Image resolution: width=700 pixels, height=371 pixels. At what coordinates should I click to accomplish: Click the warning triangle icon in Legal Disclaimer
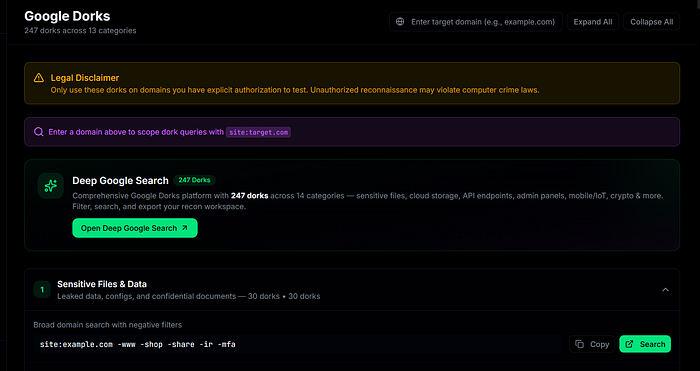point(39,78)
